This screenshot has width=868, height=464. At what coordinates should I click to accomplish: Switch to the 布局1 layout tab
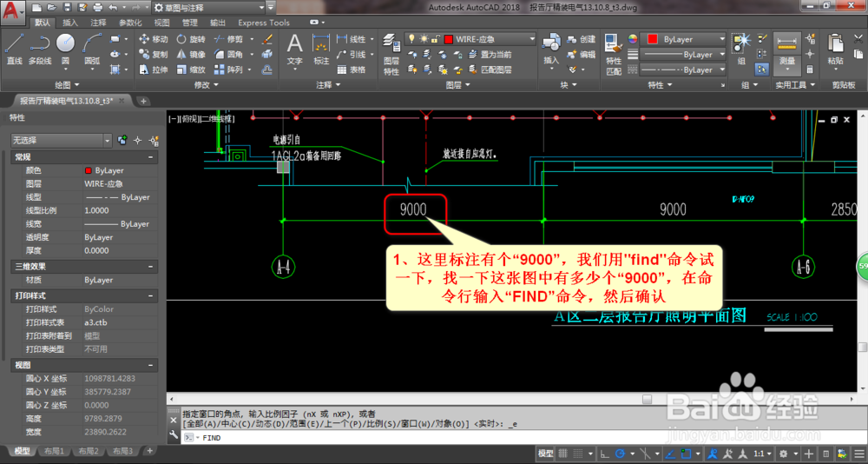pos(54,451)
